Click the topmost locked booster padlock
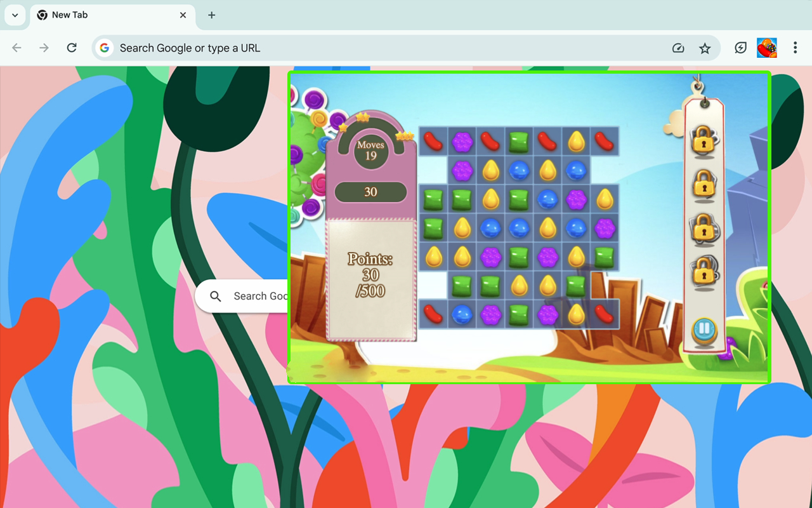812x508 pixels. pos(703,140)
